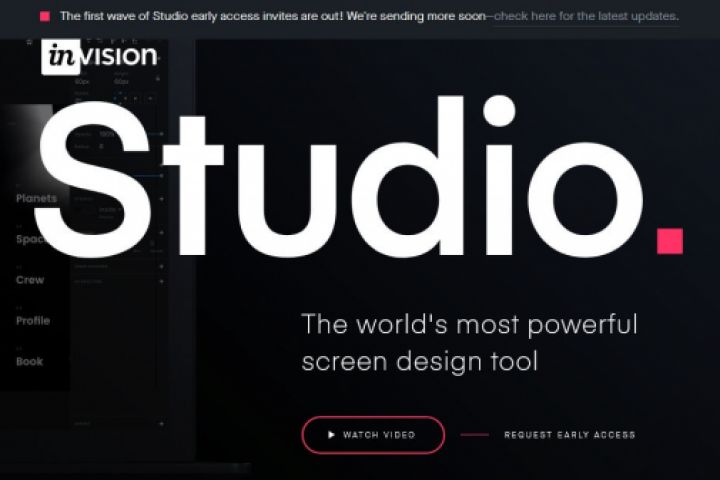Click the Request Early Access link
This screenshot has height=480, width=720.
[569, 435]
